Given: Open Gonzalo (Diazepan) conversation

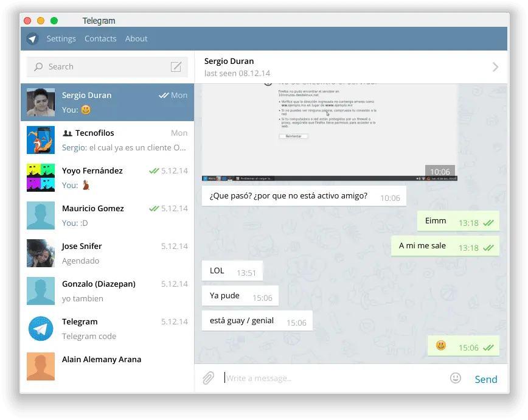Looking at the screenshot, I should point(107,291).
